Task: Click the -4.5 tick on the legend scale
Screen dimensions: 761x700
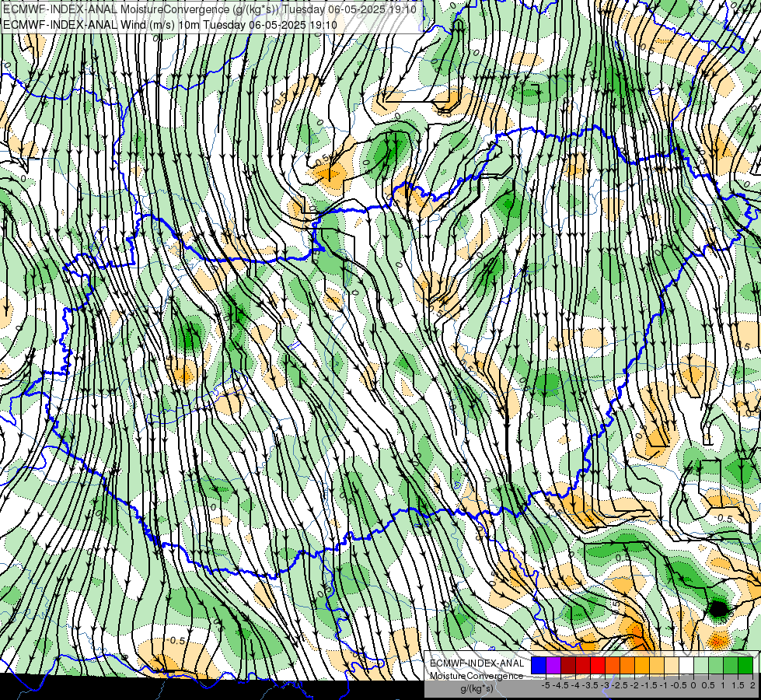Action: pyautogui.click(x=560, y=685)
